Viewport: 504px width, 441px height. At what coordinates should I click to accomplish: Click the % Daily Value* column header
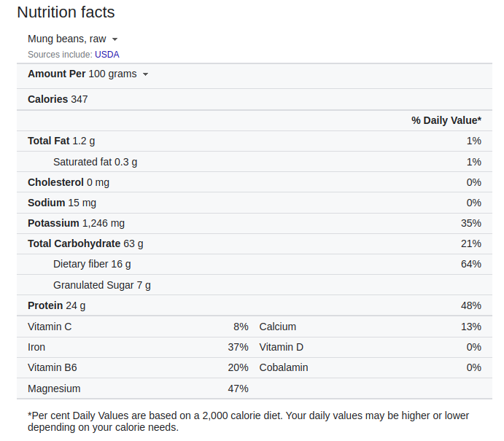(x=446, y=120)
